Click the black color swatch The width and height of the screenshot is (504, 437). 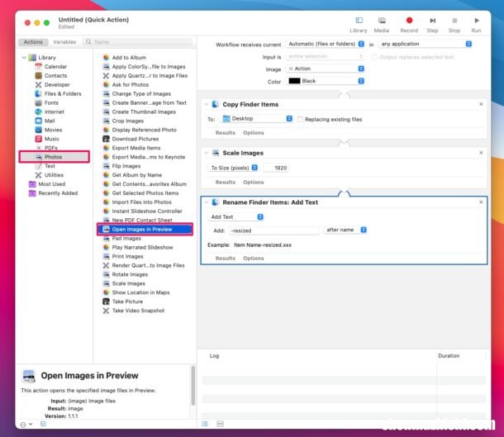click(294, 81)
